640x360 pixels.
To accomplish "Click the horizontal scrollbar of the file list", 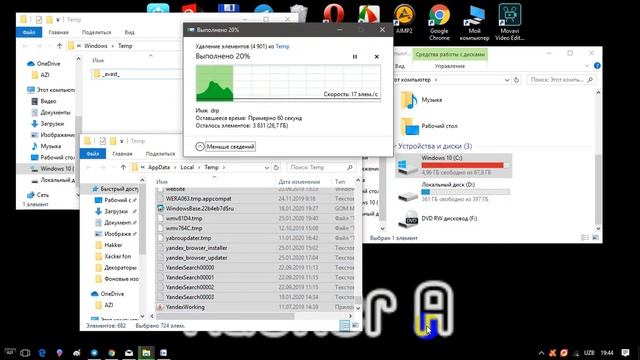I will click(x=225, y=316).
